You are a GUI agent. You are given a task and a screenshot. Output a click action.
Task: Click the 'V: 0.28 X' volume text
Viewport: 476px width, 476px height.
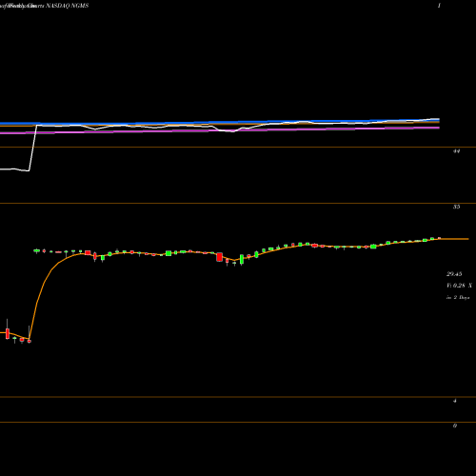459,286
